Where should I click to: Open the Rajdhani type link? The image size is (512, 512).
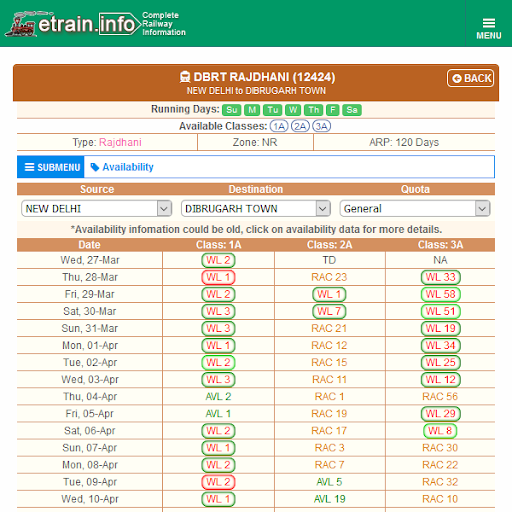coord(120,142)
